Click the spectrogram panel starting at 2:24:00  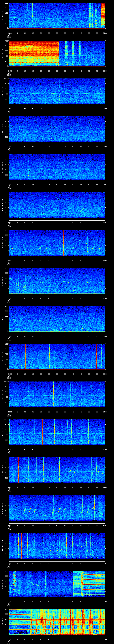[57, 167]
